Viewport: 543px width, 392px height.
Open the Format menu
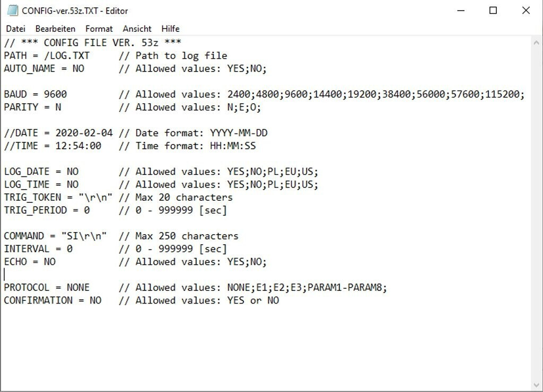[x=99, y=29]
